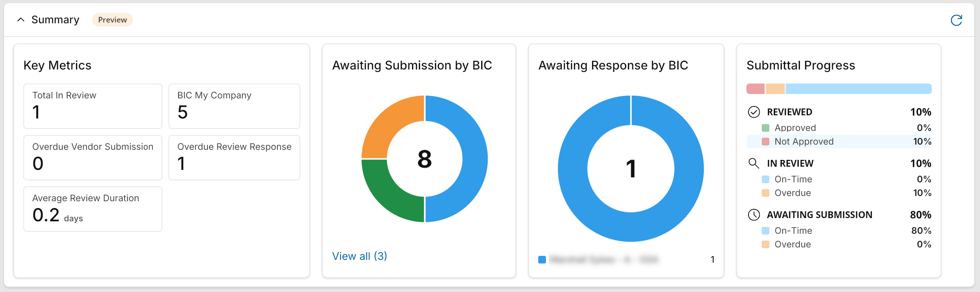
Task: Open the View all (3) link
Action: pos(359,256)
